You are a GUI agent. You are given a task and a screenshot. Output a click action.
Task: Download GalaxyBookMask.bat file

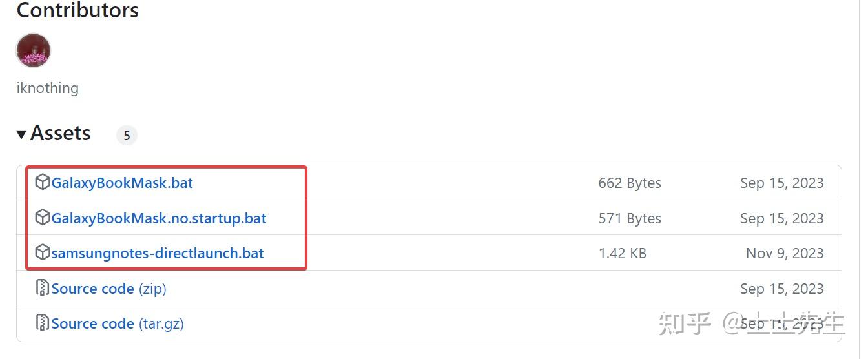pyautogui.click(x=122, y=183)
